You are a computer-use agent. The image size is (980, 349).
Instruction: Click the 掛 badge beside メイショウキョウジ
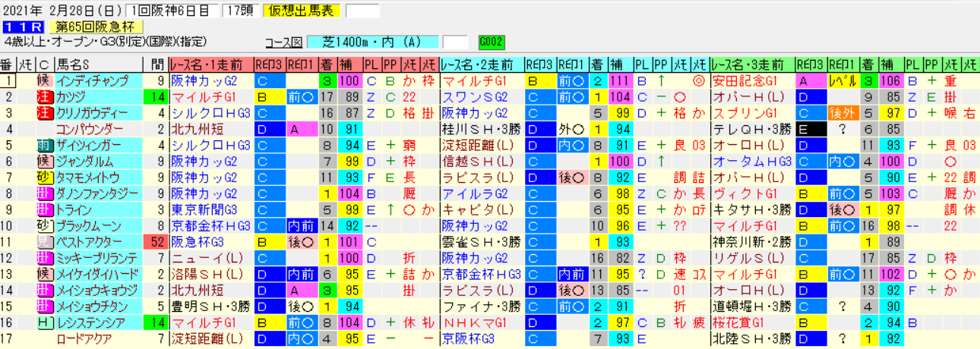43,289
